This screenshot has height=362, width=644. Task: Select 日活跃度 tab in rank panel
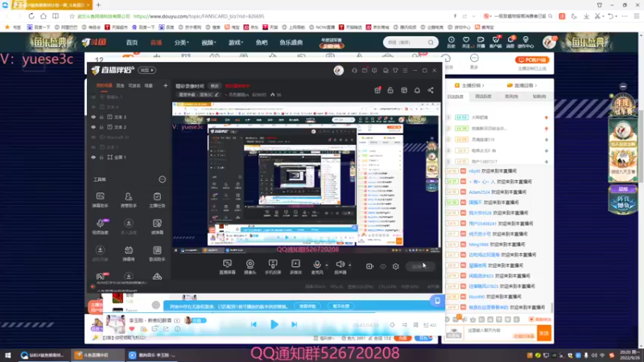point(455,97)
